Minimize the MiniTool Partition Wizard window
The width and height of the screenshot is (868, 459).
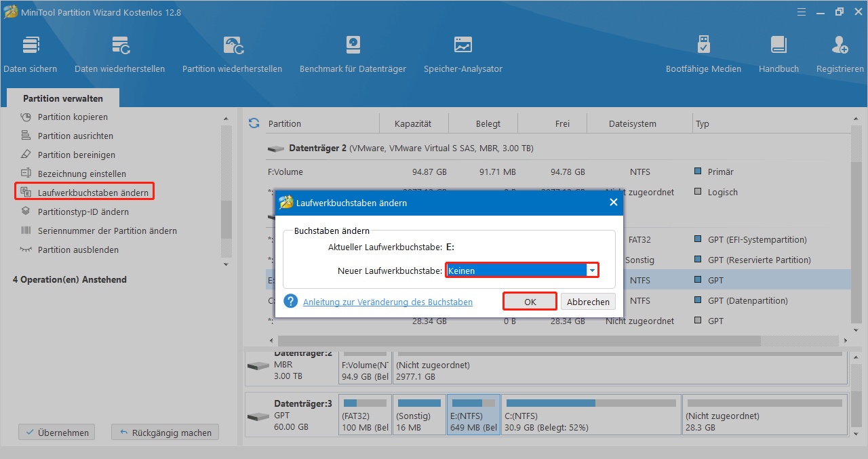[x=820, y=12]
